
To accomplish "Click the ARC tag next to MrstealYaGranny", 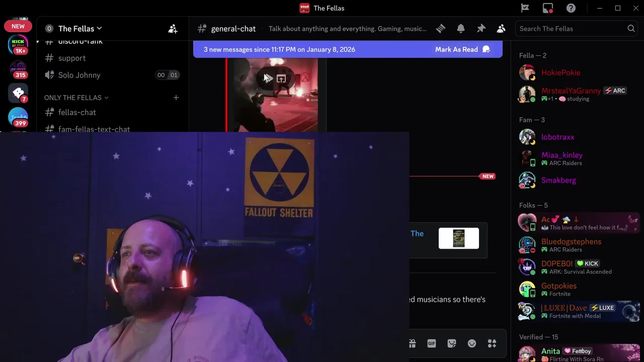I will [x=615, y=90].
